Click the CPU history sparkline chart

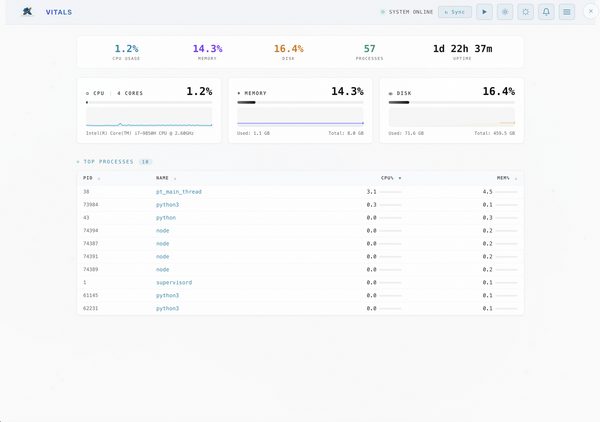point(149,117)
